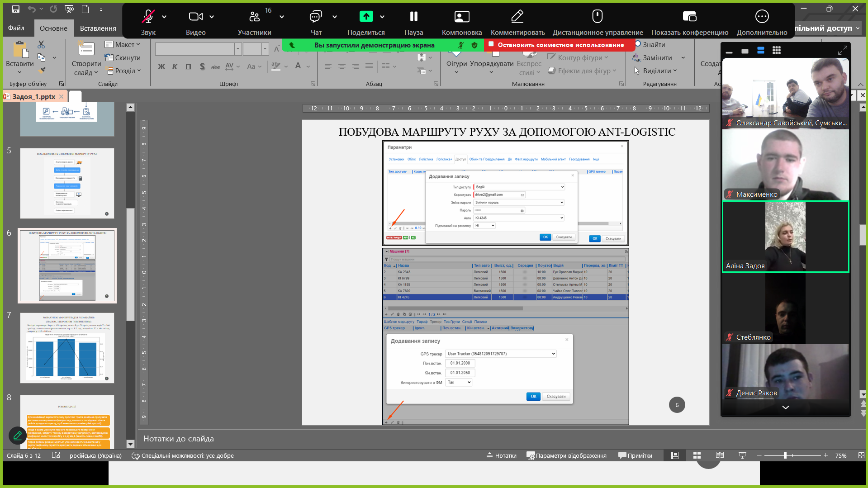
Task: Toggle italic formatting (К)
Action: pos(175,66)
